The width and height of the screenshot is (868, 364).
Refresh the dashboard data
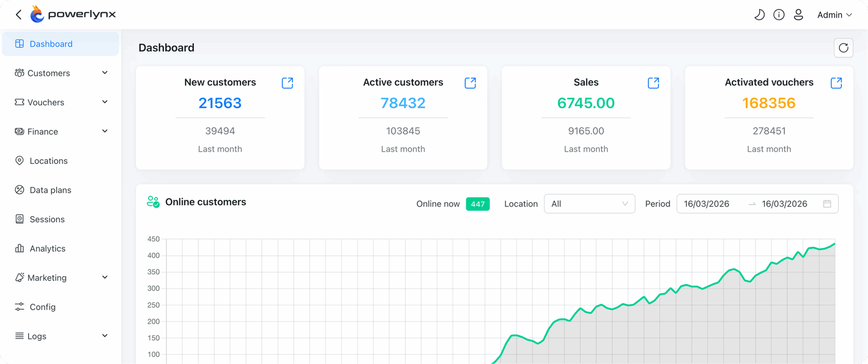(843, 48)
